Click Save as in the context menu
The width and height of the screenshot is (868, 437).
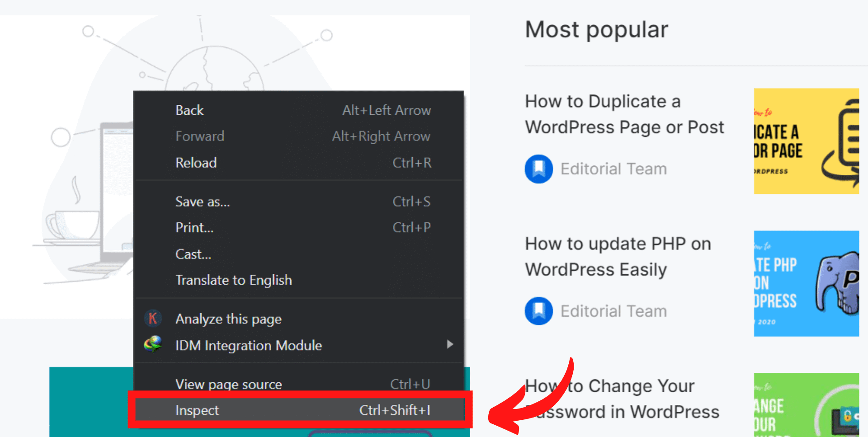point(202,202)
